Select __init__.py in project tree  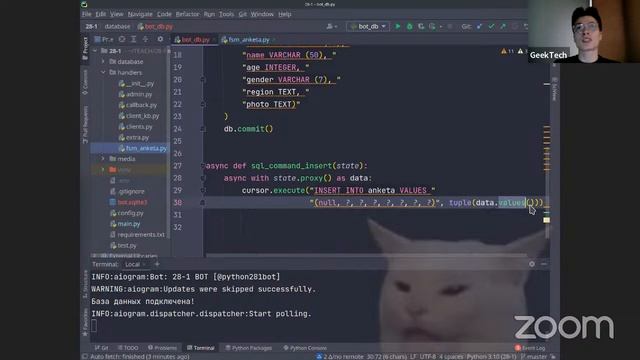click(136, 83)
